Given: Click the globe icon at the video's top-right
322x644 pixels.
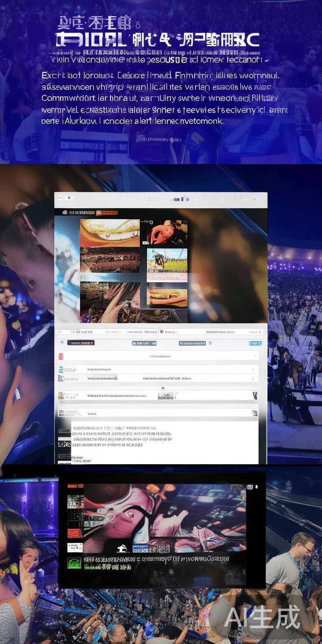Looking at the screenshot, I should point(250,487).
